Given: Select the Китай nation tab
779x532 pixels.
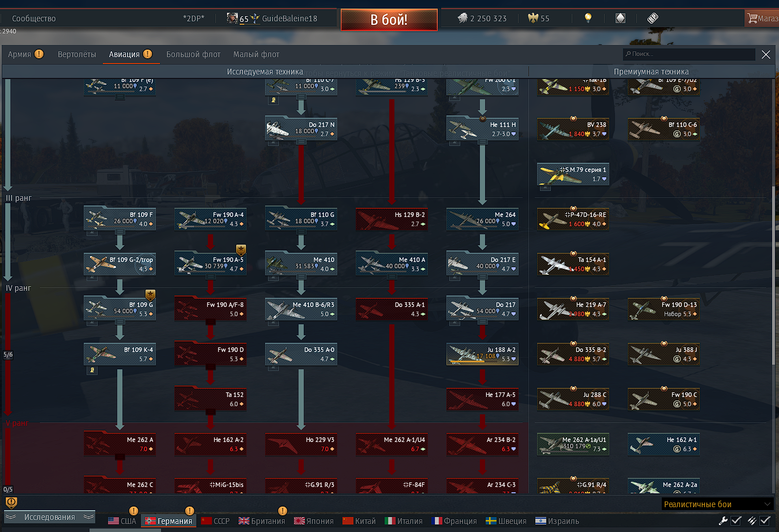Looking at the screenshot, I should pyautogui.click(x=359, y=521).
